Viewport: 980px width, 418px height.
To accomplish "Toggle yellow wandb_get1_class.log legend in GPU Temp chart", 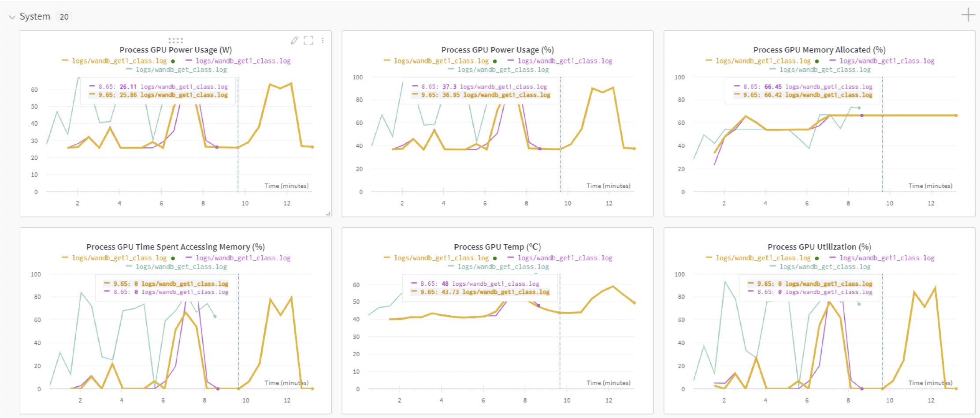I will point(436,258).
